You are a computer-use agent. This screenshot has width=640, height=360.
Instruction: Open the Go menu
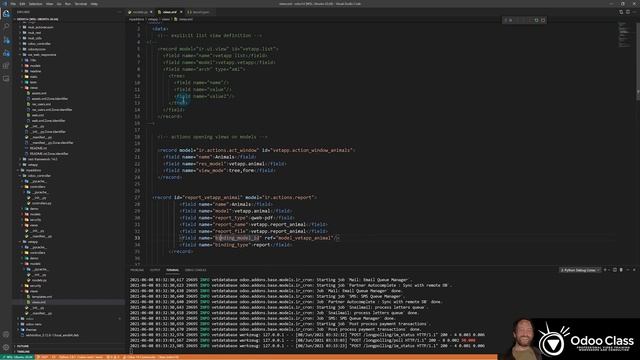click(59, 4)
